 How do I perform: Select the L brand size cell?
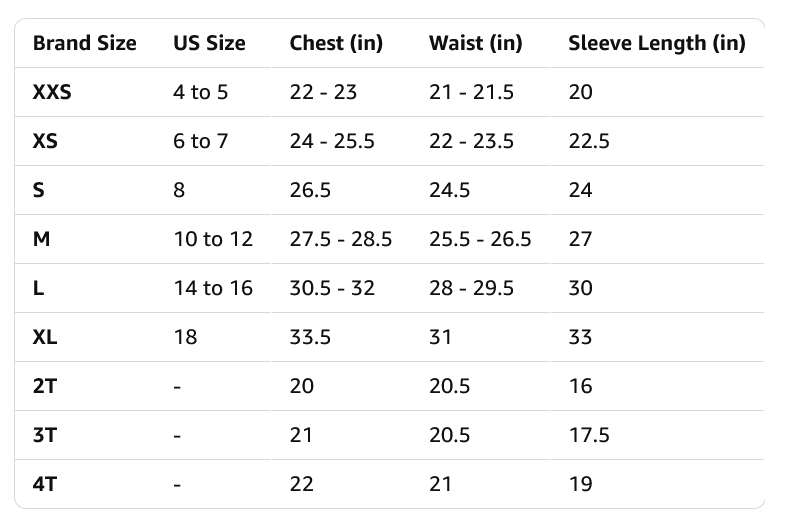pos(38,289)
